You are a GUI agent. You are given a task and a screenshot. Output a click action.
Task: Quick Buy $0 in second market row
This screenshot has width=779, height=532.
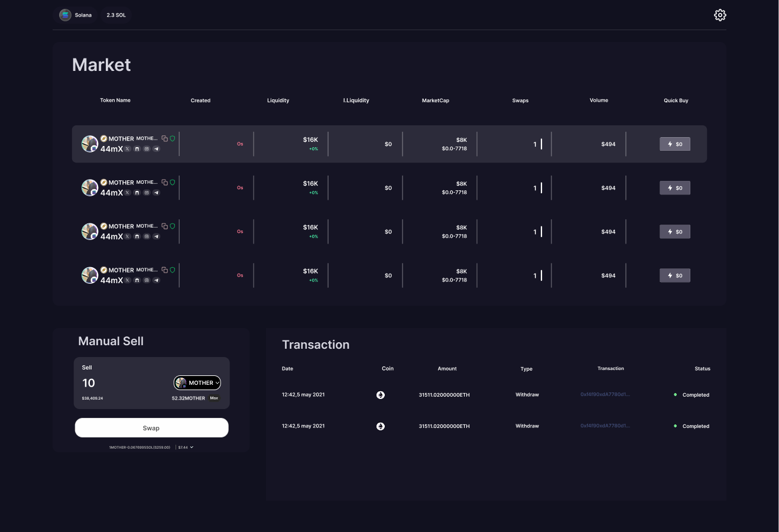coord(675,187)
